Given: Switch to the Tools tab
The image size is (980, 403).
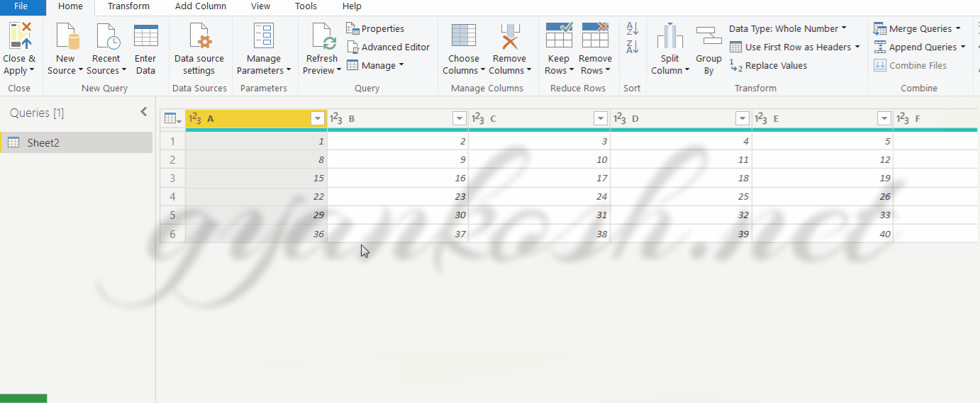Looking at the screenshot, I should coord(306,6).
